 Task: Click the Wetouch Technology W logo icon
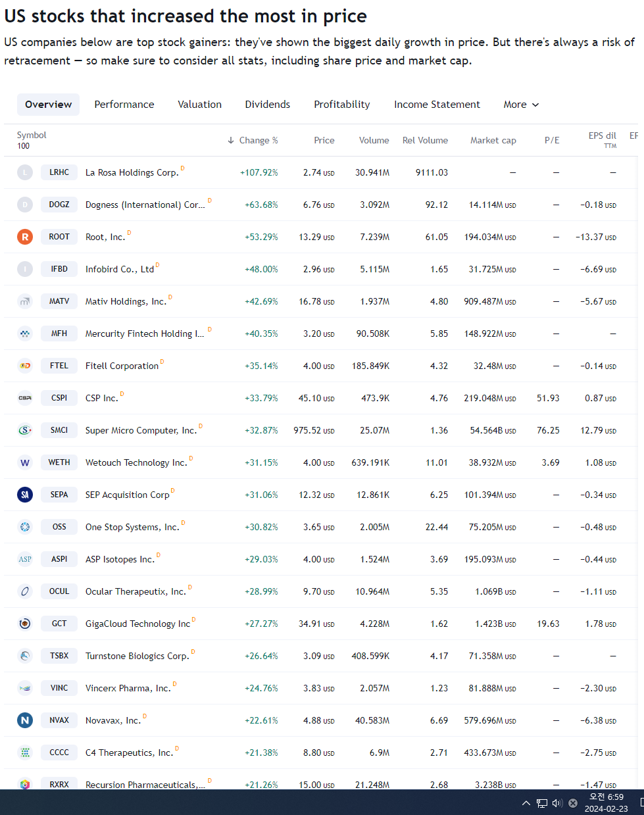pyautogui.click(x=25, y=462)
